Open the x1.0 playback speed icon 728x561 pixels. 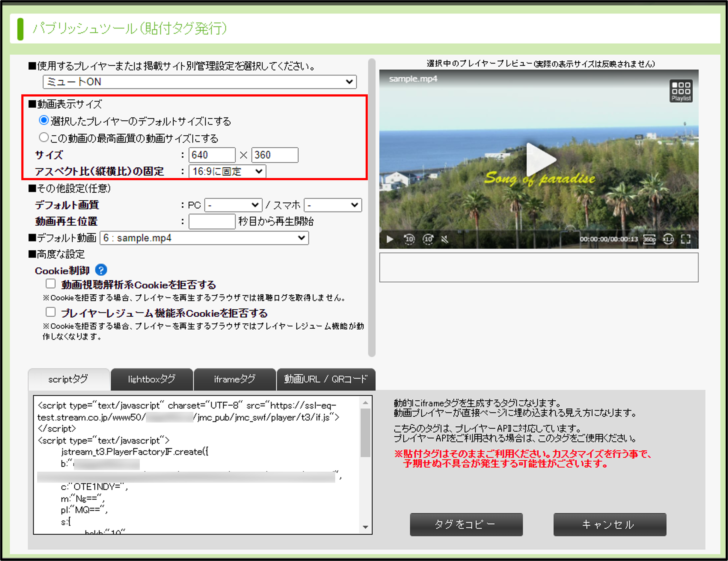(x=668, y=239)
